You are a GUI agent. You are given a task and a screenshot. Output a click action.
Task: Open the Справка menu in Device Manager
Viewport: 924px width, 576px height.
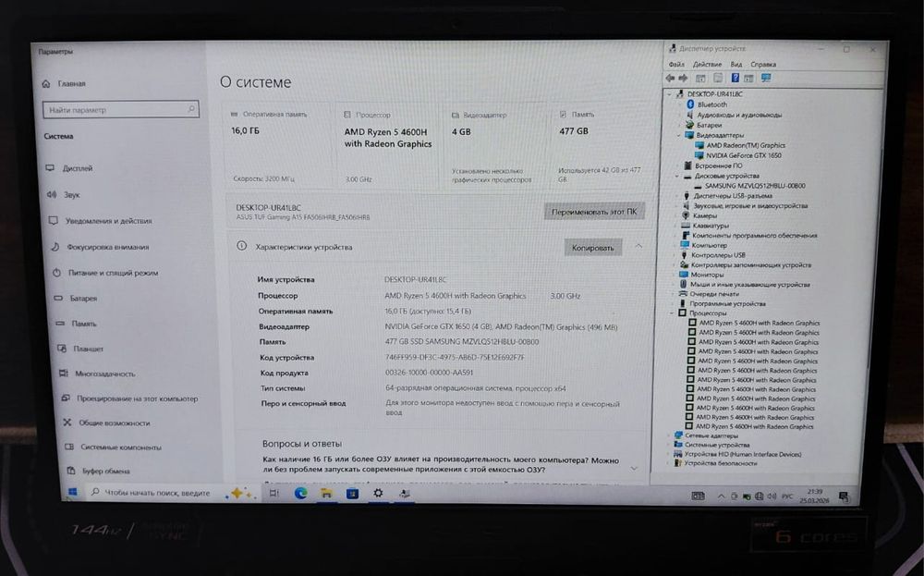pyautogui.click(x=763, y=65)
